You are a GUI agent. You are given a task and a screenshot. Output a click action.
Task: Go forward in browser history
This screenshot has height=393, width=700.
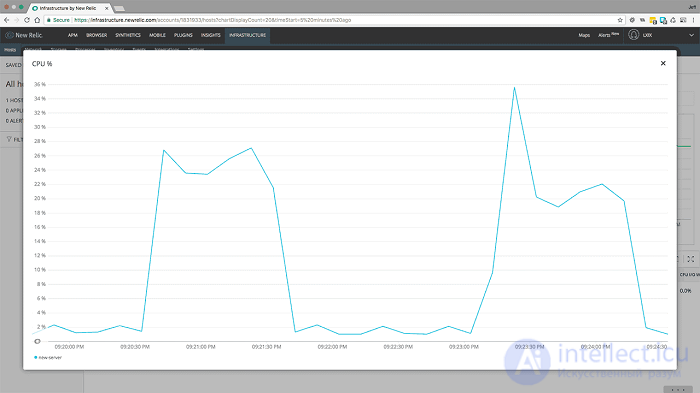(x=17, y=20)
